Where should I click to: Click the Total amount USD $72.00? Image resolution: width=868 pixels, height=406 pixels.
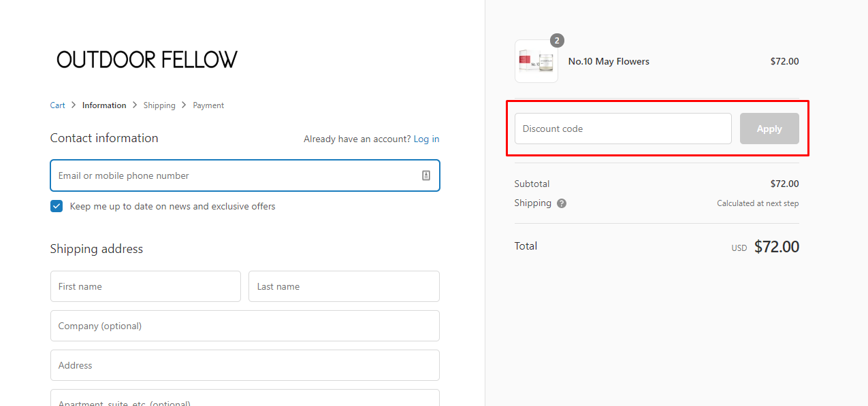tap(765, 247)
